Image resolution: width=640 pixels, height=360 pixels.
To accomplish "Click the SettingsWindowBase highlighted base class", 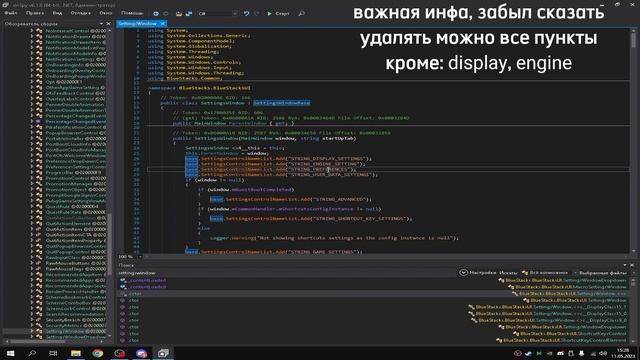I will 282,103.
